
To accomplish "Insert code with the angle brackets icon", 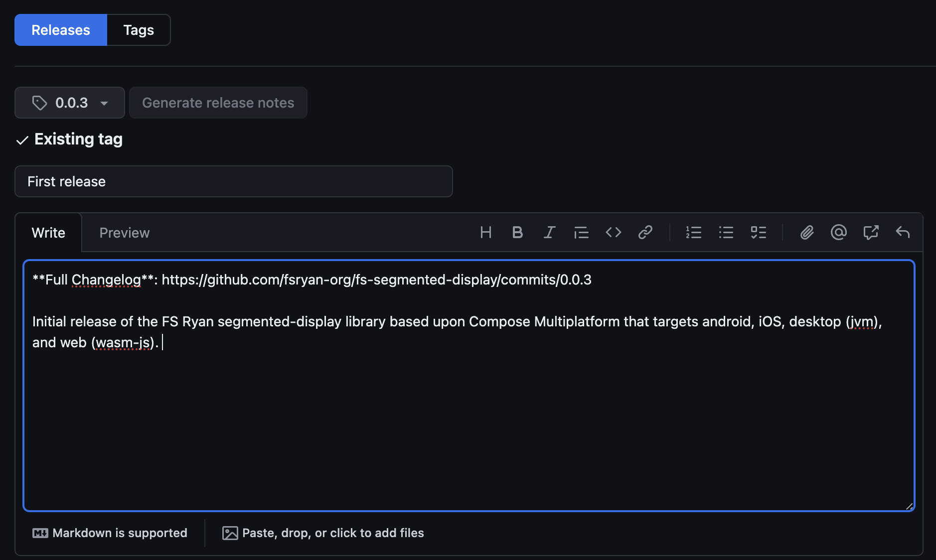I will click(613, 232).
